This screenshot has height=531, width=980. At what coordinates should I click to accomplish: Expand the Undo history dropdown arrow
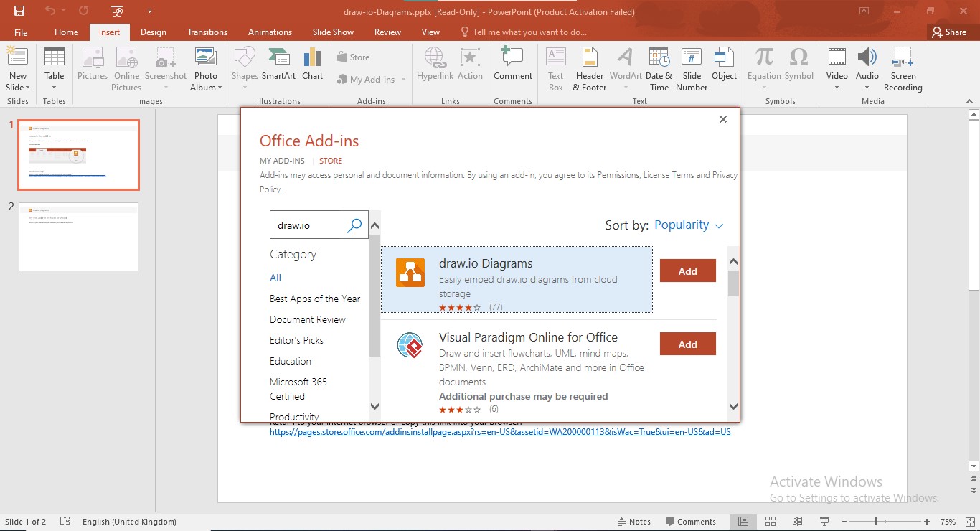pyautogui.click(x=62, y=11)
